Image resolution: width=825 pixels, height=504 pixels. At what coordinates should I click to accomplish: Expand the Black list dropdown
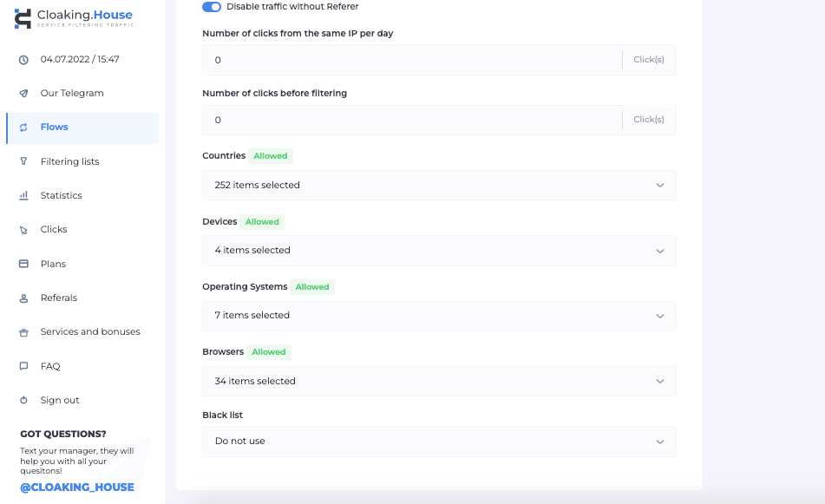[439, 442]
